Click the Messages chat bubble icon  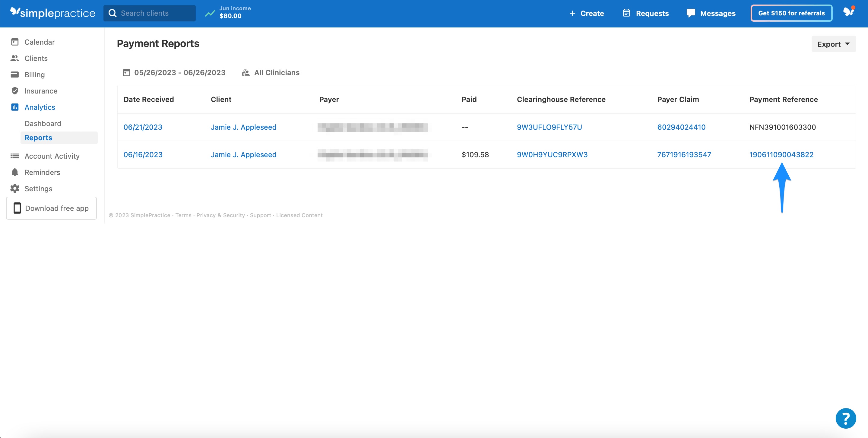pos(691,13)
